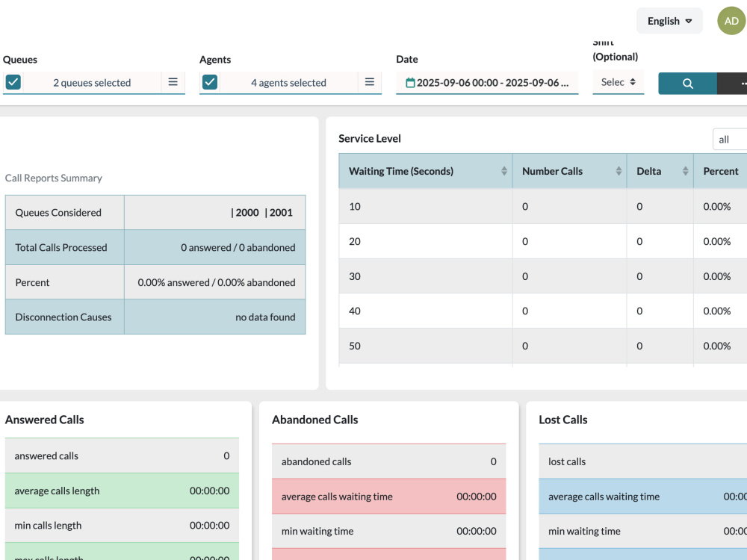Open the Service Level 'all' filter dropdown
747x560 pixels.
730,140
